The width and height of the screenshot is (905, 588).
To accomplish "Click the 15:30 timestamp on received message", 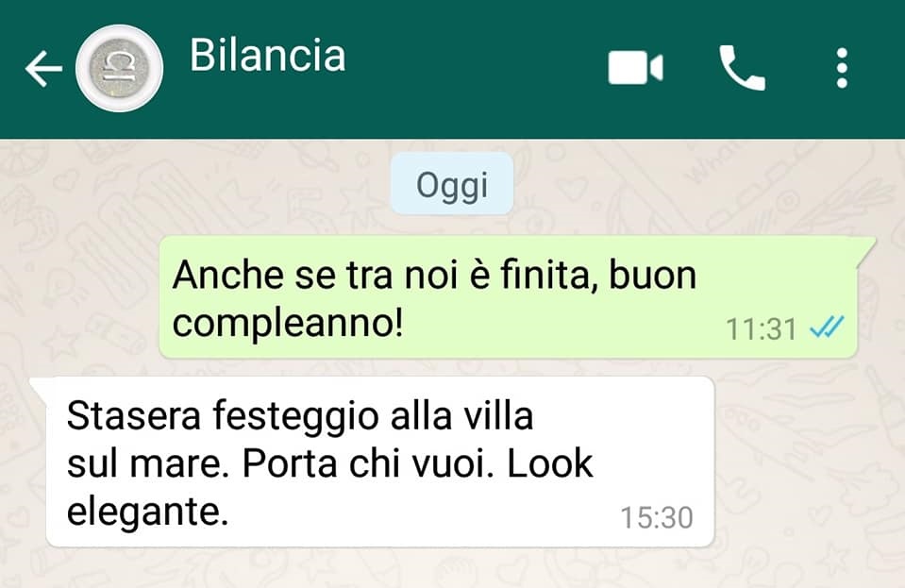I will tap(657, 517).
